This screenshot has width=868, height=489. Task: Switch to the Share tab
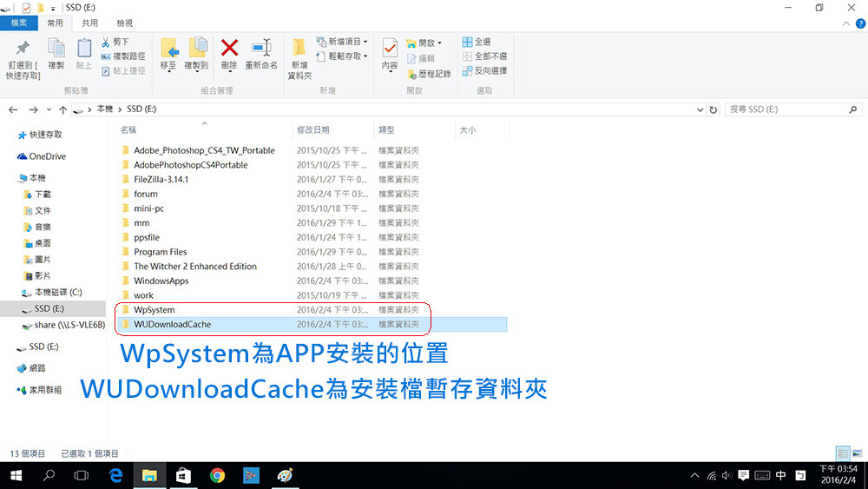coord(89,23)
